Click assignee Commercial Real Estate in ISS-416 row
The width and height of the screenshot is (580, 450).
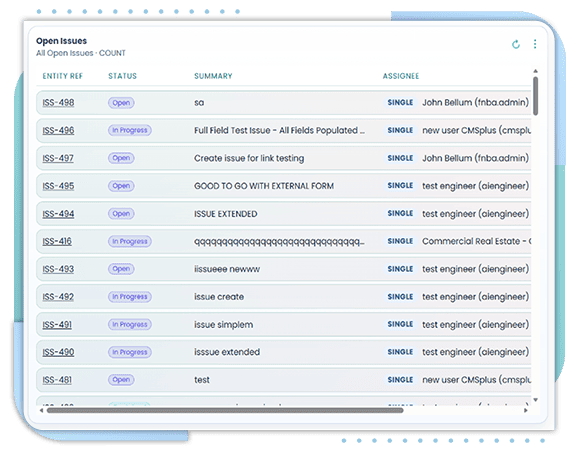(x=476, y=241)
